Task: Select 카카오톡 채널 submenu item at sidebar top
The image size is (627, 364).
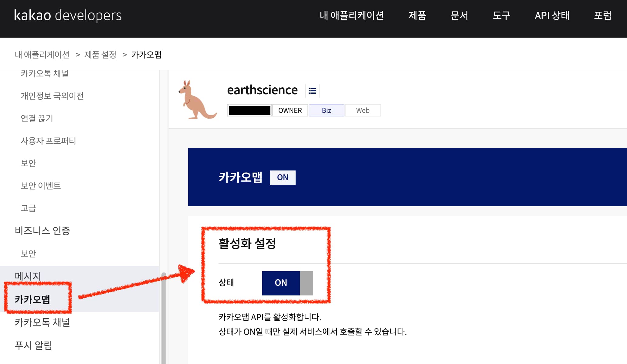Action: 45,74
